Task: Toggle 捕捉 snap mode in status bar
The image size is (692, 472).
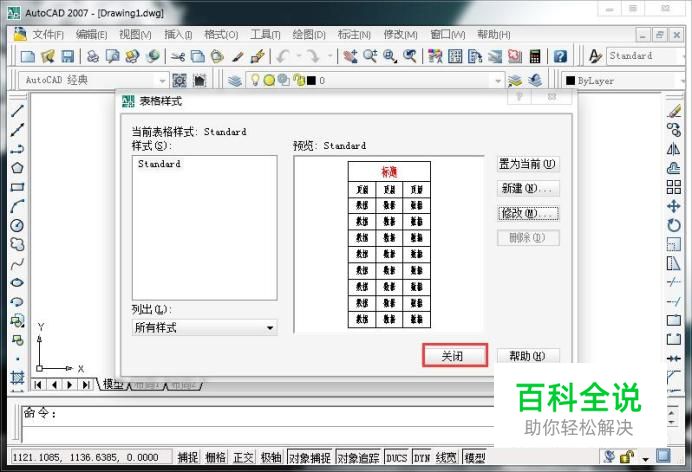Action: [188, 457]
